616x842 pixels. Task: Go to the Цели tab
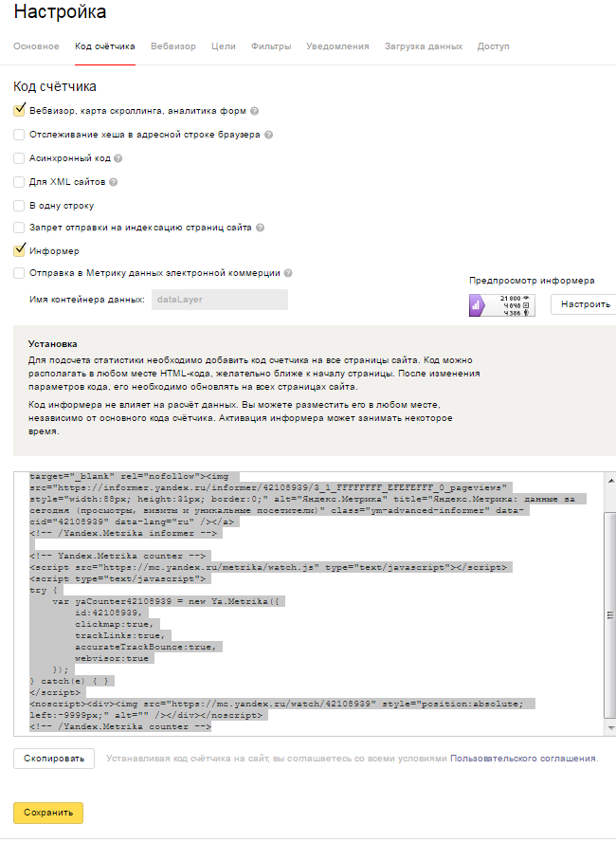click(x=224, y=46)
